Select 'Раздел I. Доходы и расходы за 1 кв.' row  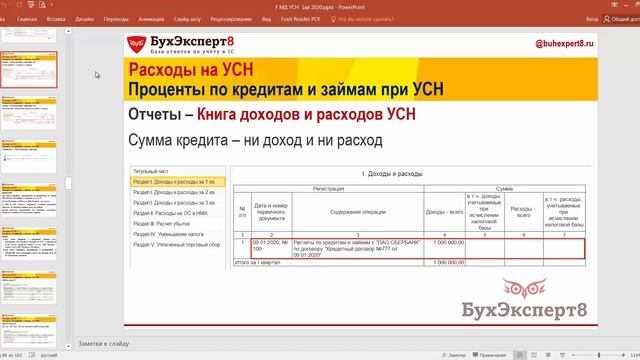pyautogui.click(x=178, y=182)
